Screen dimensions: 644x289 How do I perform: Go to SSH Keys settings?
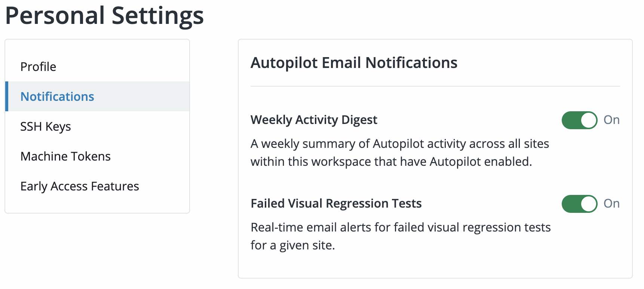click(46, 127)
